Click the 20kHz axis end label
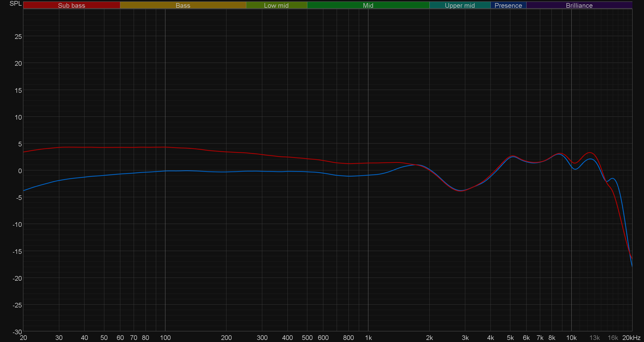Screen dimensions: 644x342 pyautogui.click(x=631, y=338)
